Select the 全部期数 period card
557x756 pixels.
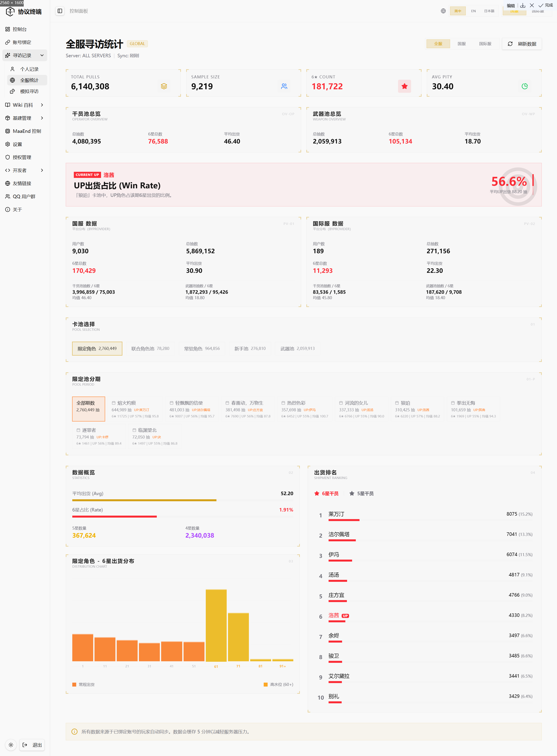click(88, 409)
